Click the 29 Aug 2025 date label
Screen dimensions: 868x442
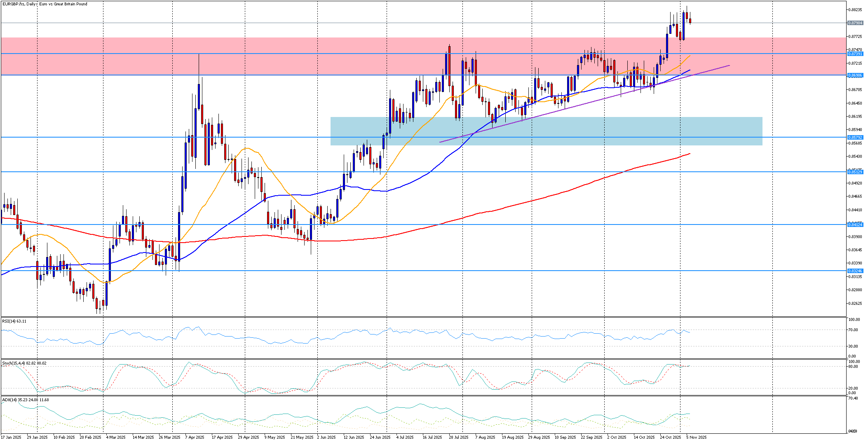pyautogui.click(x=539, y=437)
